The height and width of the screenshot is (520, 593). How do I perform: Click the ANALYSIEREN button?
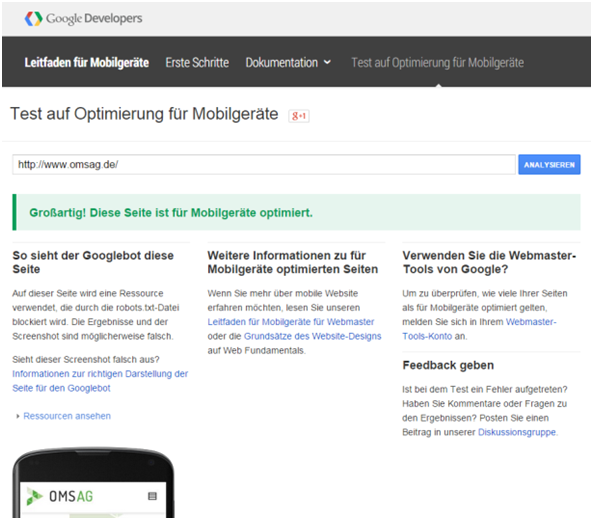pos(549,165)
